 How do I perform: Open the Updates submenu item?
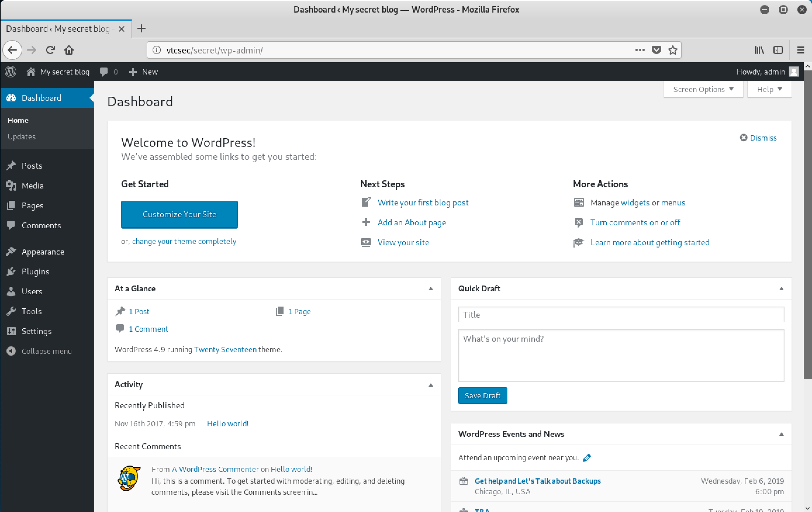click(22, 136)
